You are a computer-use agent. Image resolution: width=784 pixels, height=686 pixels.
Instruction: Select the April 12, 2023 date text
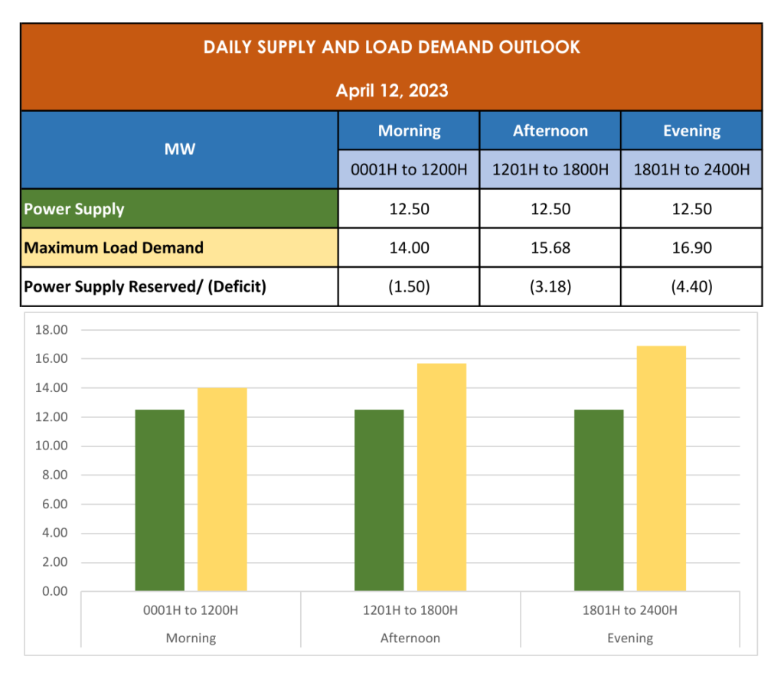[x=391, y=91]
